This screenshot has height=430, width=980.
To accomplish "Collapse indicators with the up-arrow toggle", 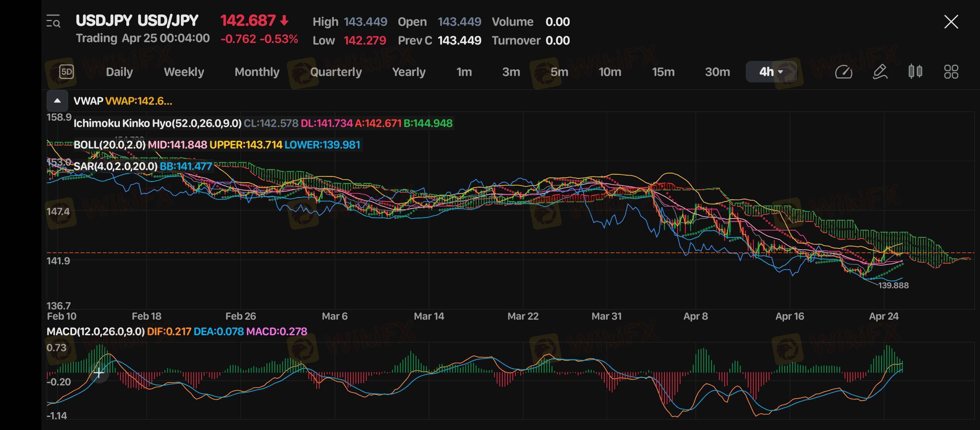I will tap(57, 101).
